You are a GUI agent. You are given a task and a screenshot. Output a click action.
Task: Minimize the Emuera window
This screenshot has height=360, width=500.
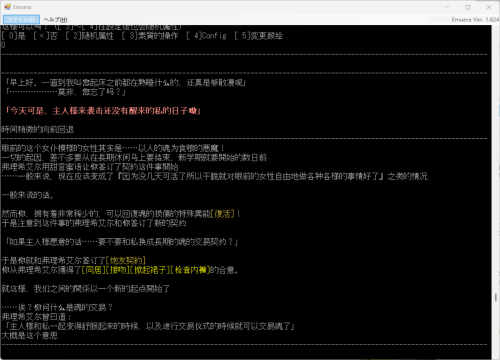[x=447, y=7]
